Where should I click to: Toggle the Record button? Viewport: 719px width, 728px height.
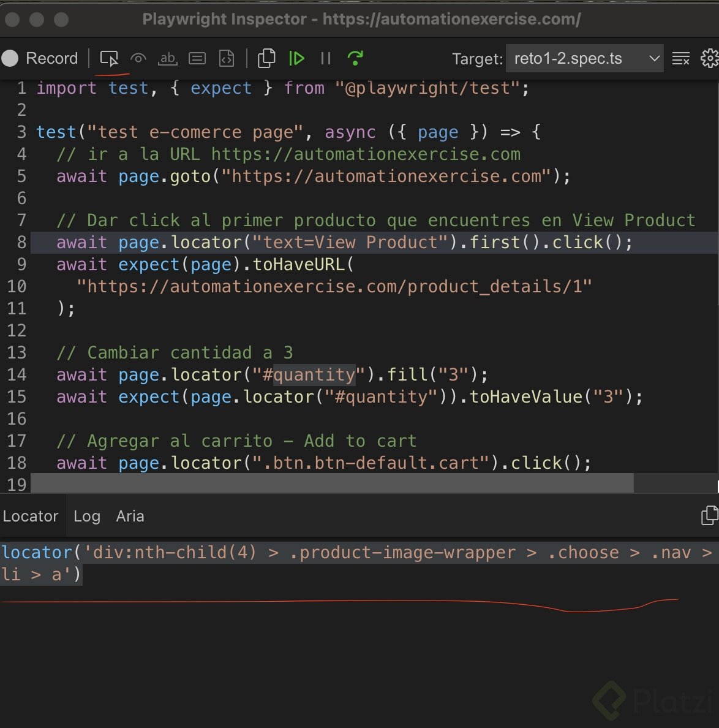(40, 58)
